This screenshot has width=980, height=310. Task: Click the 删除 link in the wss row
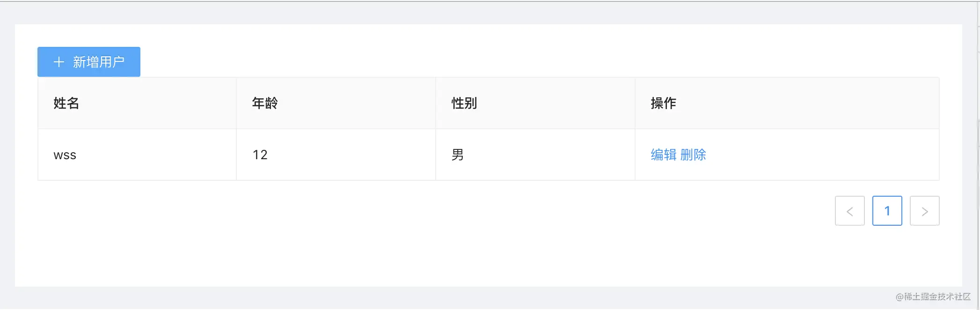point(693,155)
